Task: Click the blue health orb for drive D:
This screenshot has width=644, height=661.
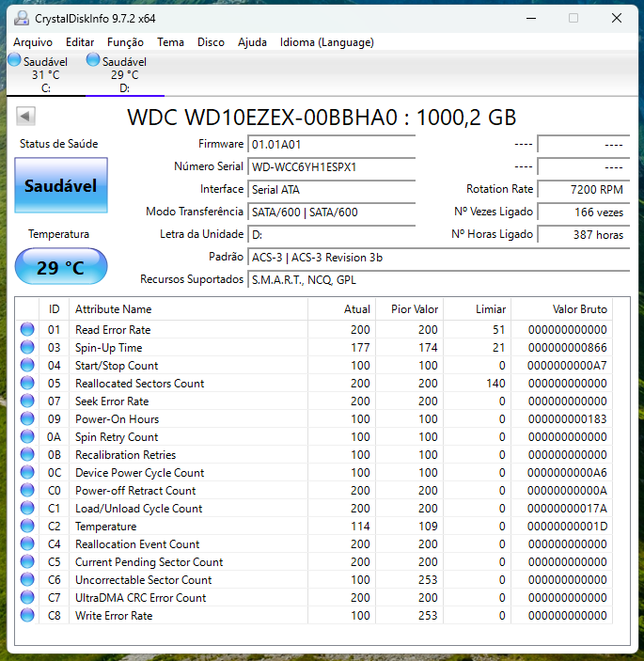Action: [x=93, y=60]
